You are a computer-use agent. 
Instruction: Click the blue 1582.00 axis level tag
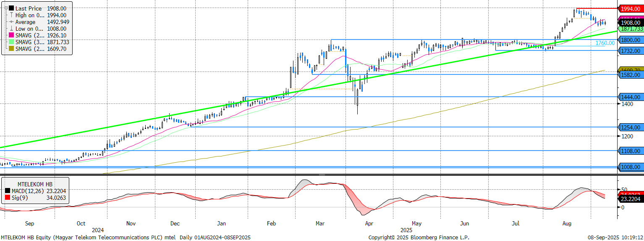(x=630, y=74)
